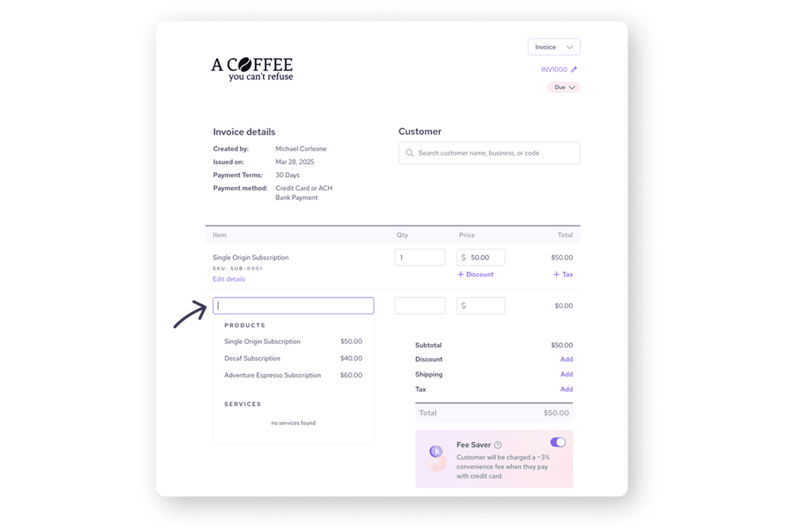Edit the price field showing 50.00
Image resolution: width=798 pixels, height=532 pixels.
pyautogui.click(x=481, y=258)
